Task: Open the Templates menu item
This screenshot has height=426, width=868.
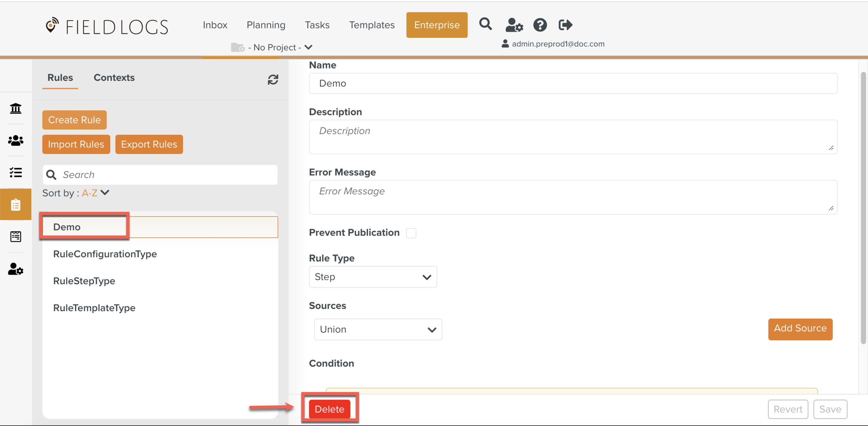Action: tap(372, 25)
